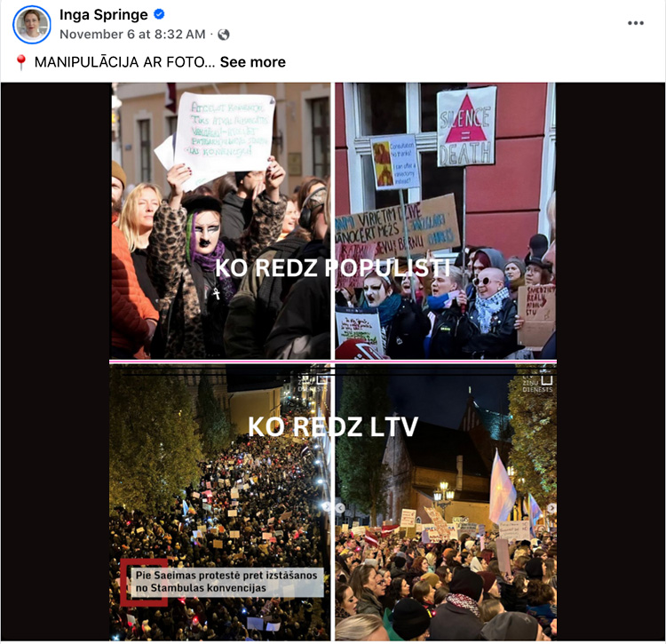Click the public globe audience icon
Screen dimensions: 666x644
tap(224, 35)
